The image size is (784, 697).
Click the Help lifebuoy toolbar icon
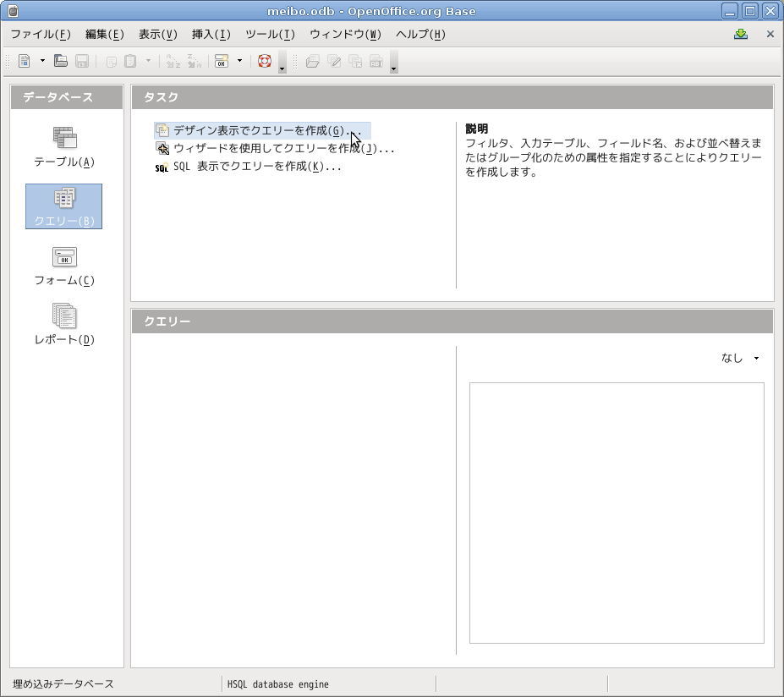click(x=264, y=61)
